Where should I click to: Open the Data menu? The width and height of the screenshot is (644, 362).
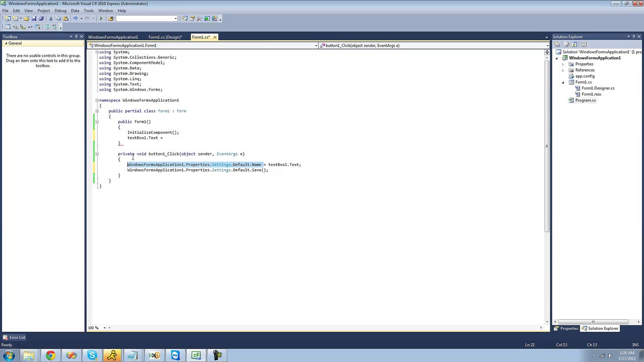coord(75,11)
